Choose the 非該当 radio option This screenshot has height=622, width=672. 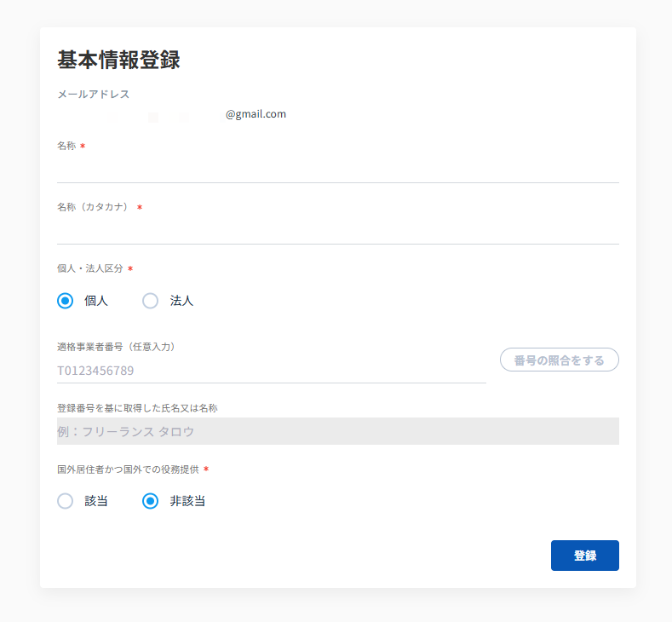coord(151,501)
